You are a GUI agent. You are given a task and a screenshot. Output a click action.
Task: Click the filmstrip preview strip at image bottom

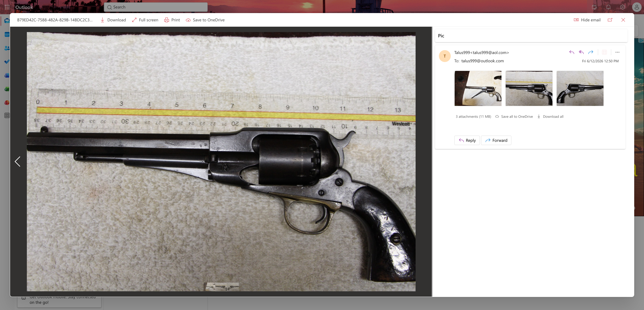pos(221,287)
